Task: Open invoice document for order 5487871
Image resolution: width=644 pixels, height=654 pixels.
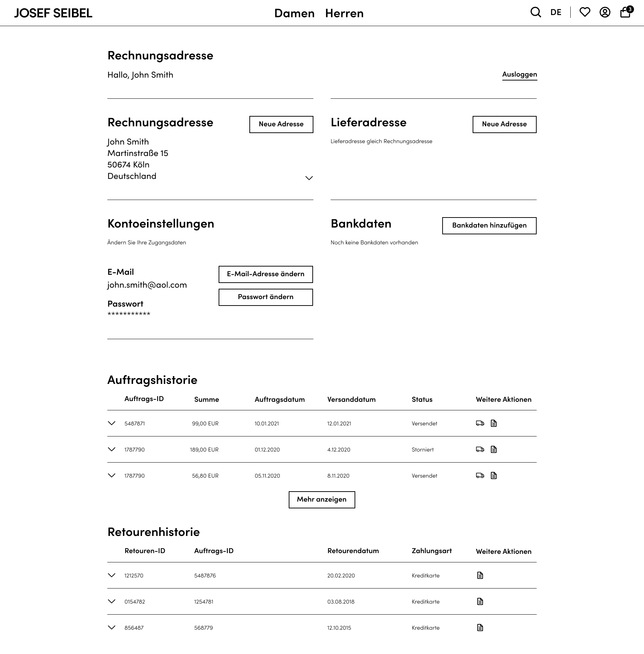Action: coord(494,423)
